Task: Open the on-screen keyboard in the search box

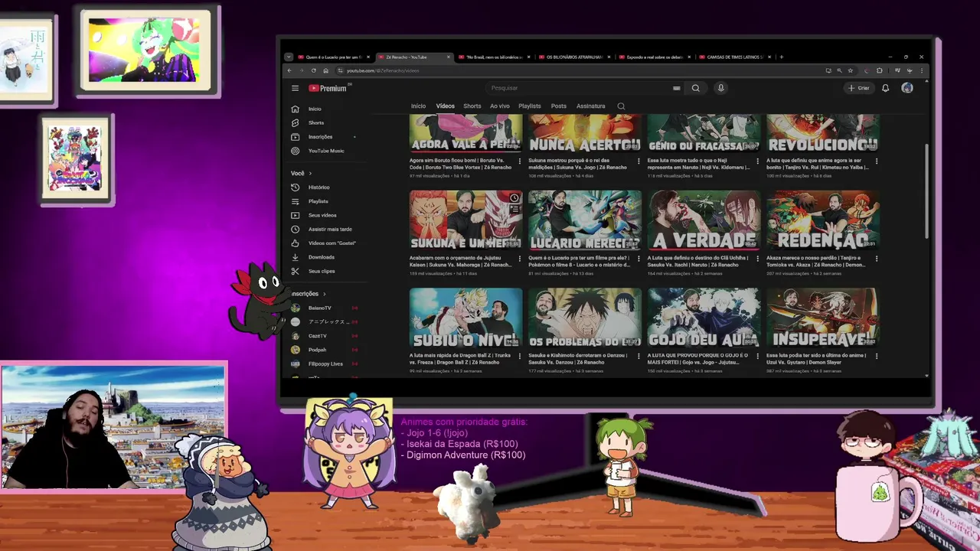Action: click(676, 88)
